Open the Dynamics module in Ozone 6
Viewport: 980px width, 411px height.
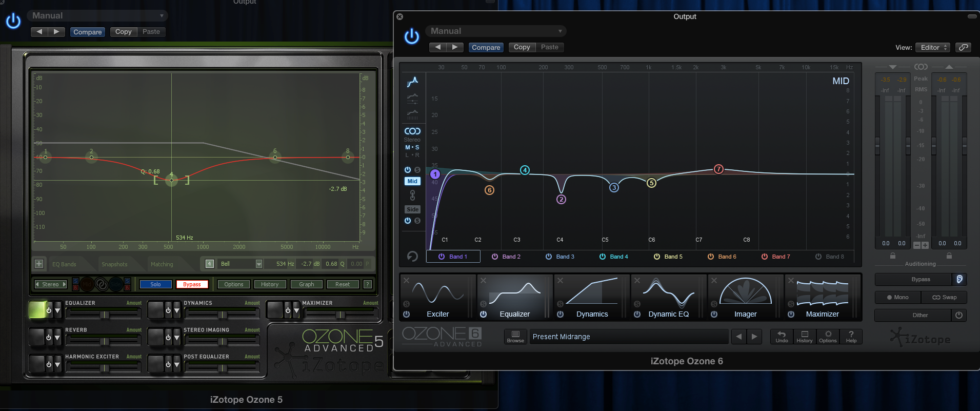(592, 298)
